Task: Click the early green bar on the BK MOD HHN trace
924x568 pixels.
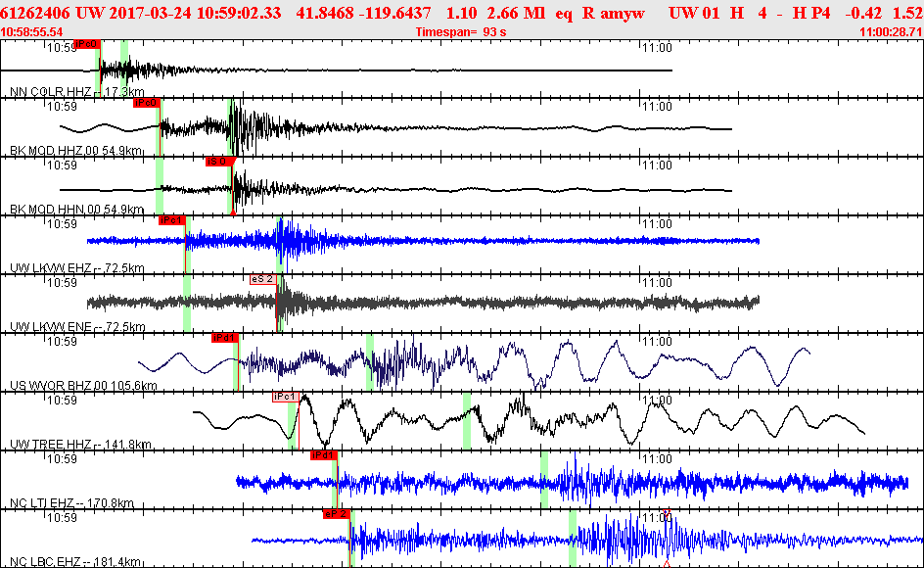Action: coord(160,186)
